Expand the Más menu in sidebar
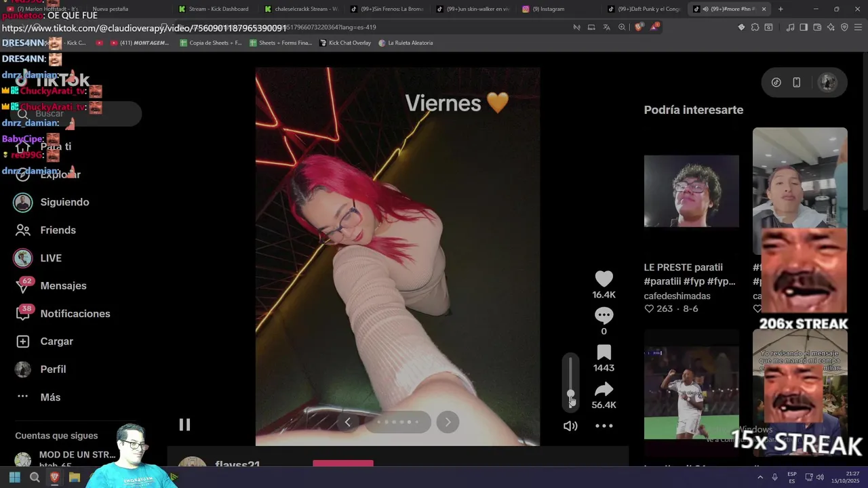 (50, 396)
